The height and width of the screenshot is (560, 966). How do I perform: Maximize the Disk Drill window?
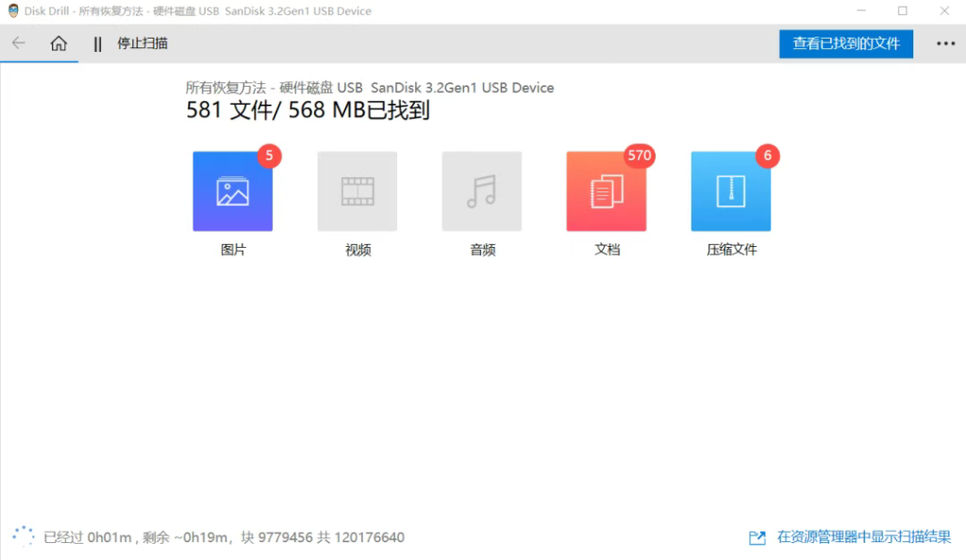coord(902,11)
